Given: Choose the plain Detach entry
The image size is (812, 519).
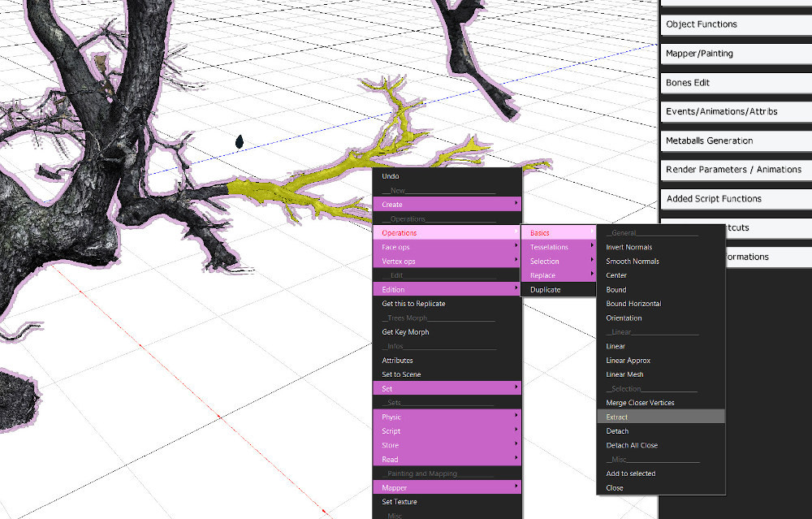Looking at the screenshot, I should point(661,431).
